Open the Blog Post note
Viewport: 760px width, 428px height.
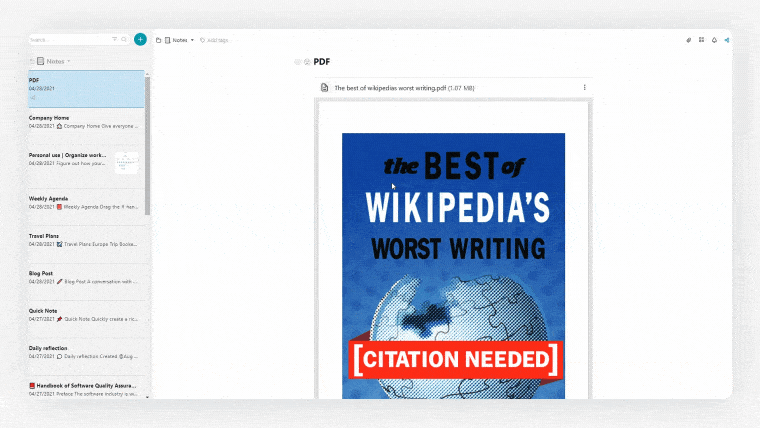[x=86, y=282]
